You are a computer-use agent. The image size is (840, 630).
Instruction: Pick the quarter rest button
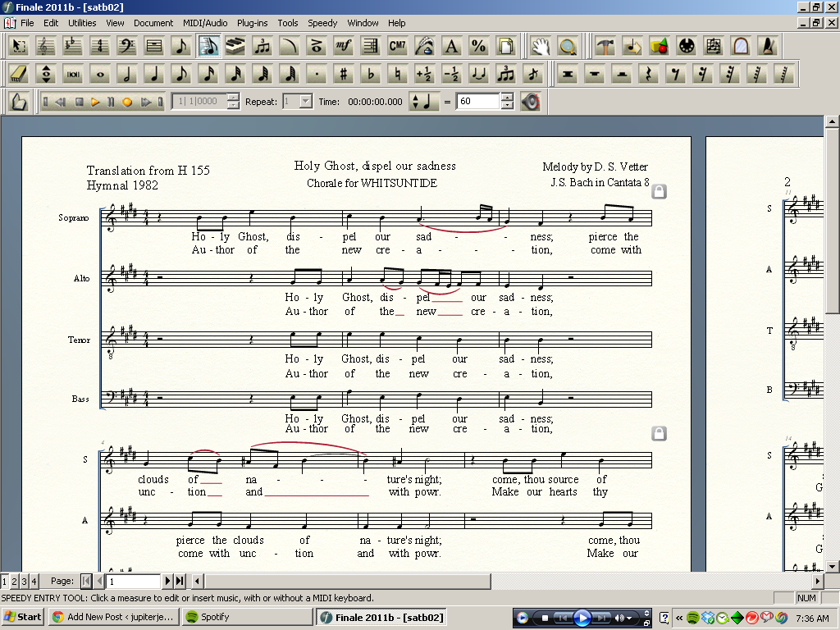tap(648, 74)
